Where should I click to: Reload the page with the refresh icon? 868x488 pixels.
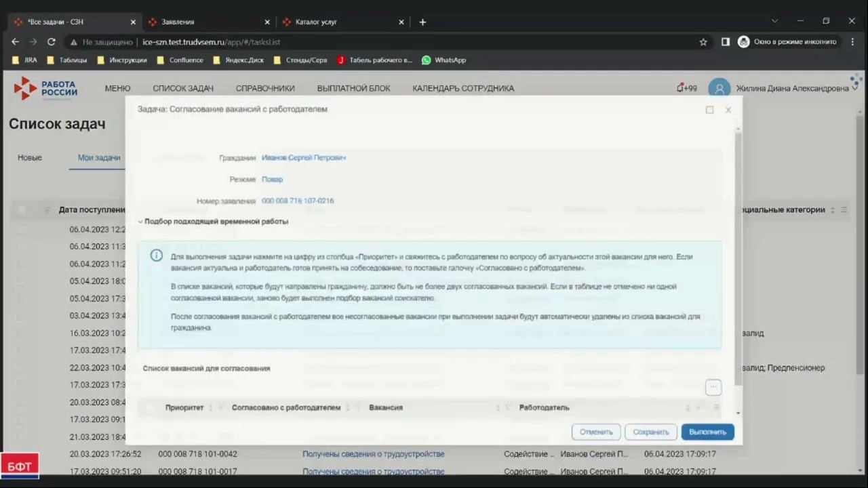[x=51, y=41]
